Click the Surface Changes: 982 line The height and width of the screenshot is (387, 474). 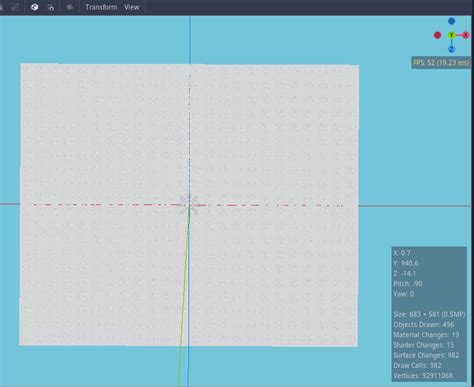pyautogui.click(x=426, y=355)
